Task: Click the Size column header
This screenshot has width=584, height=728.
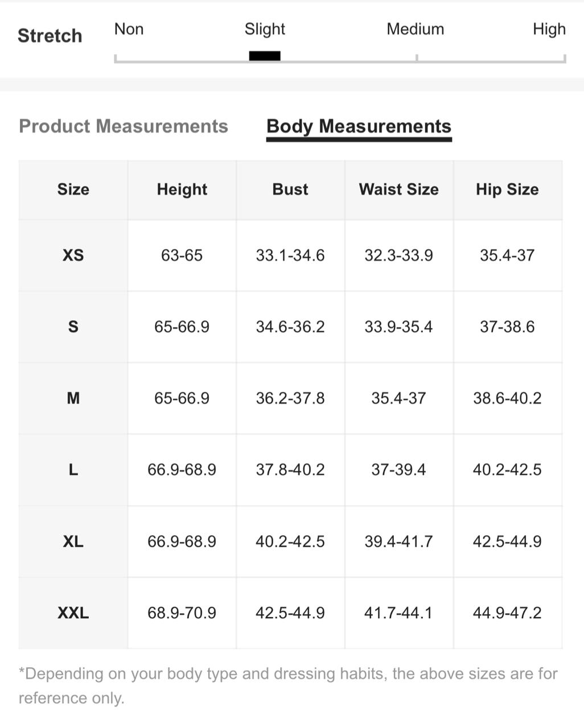Action: pyautogui.click(x=73, y=189)
